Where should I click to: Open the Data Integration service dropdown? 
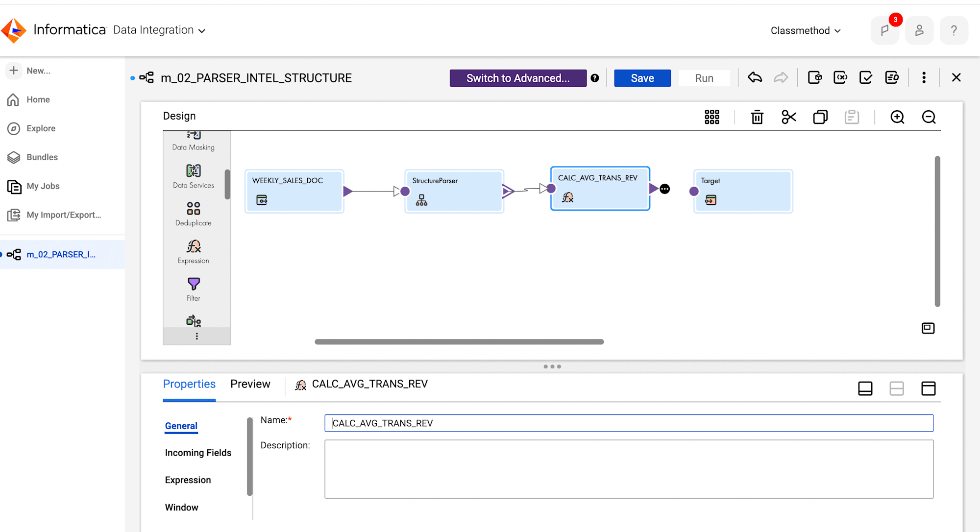[159, 30]
